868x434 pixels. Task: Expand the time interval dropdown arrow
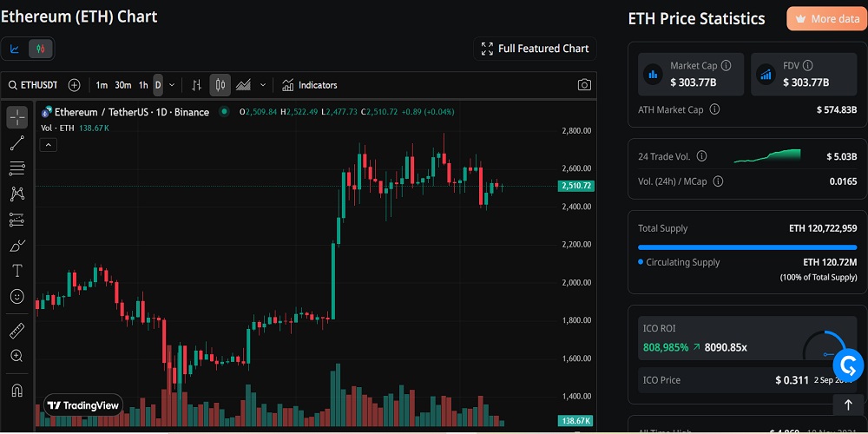point(172,85)
